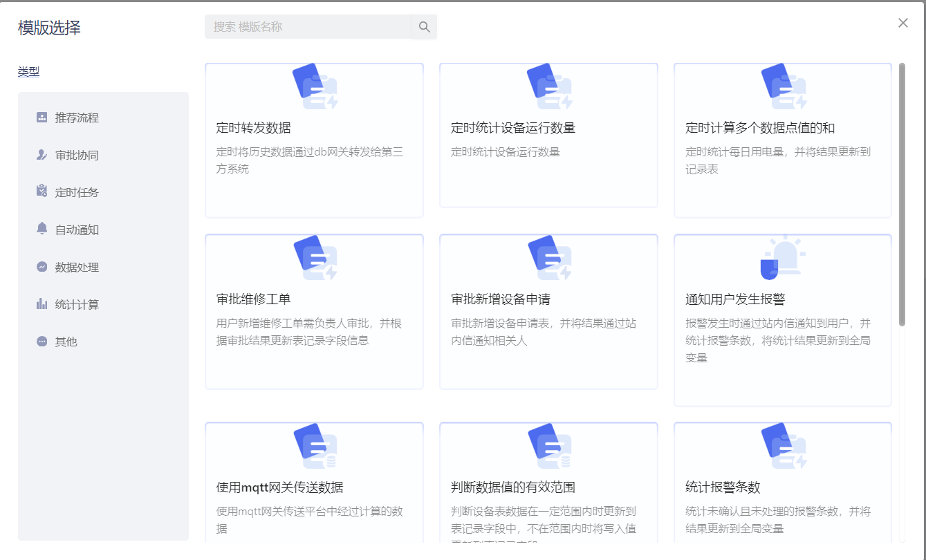The height and width of the screenshot is (560, 926).
Task: Open the 定时统计设备运行数量 template title
Action: 512,128
